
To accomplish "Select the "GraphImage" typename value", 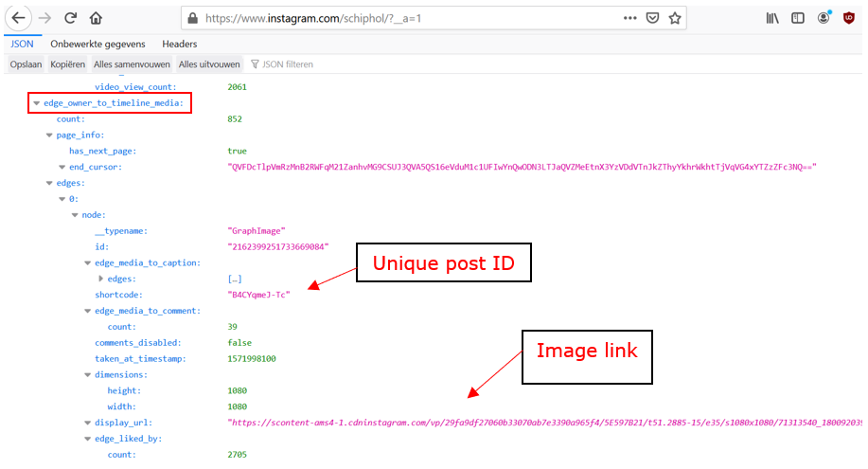I will pyautogui.click(x=257, y=230).
